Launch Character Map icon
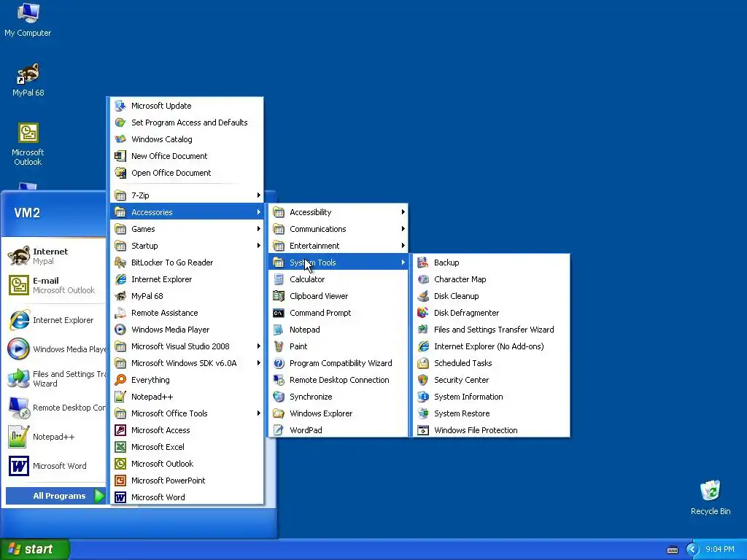 coord(422,279)
